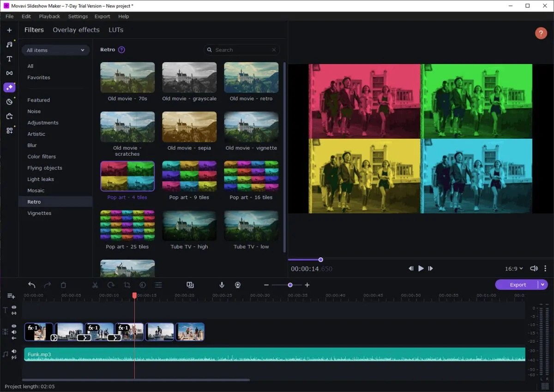Switch to the Overlay effects tab
The image size is (554, 392).
point(76,30)
